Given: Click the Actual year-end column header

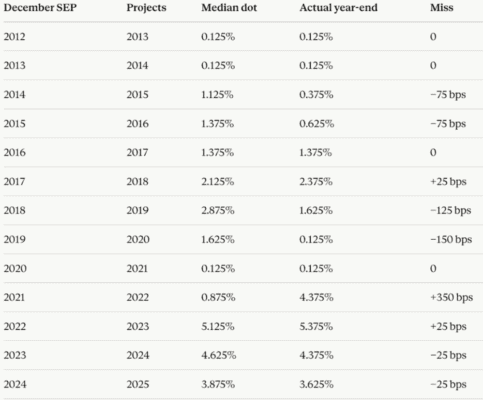Looking at the screenshot, I should [x=338, y=8].
